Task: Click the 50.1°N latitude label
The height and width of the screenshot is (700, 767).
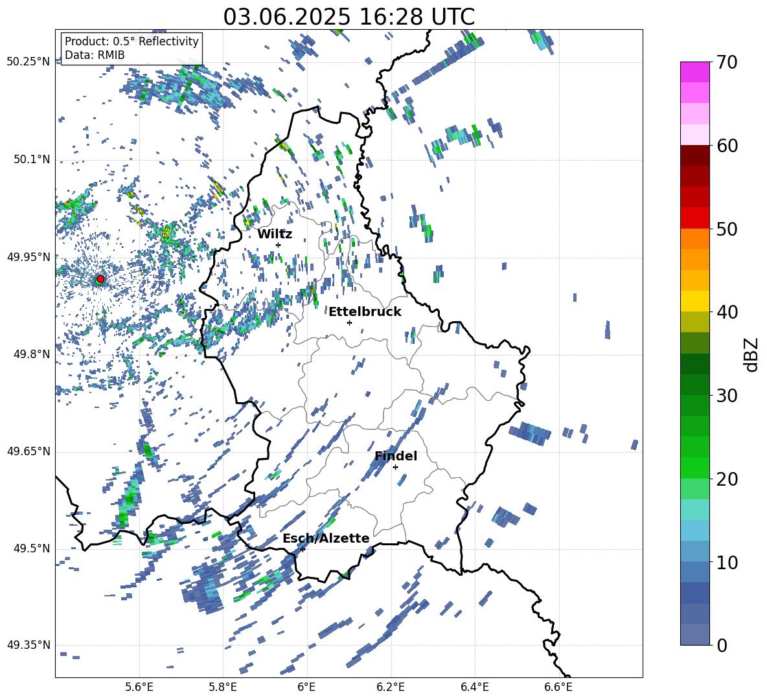Action: pos(32,159)
